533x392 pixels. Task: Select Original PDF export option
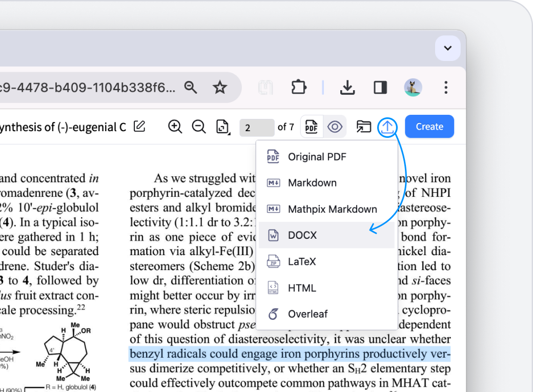click(318, 157)
